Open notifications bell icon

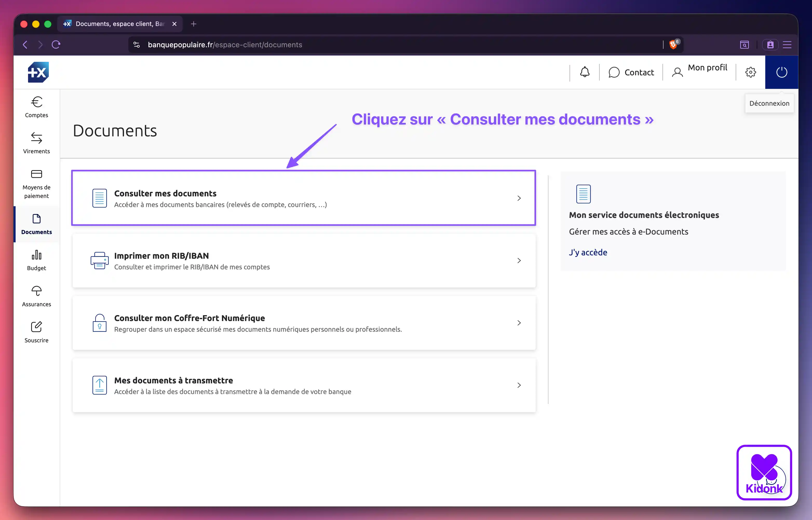click(x=585, y=72)
